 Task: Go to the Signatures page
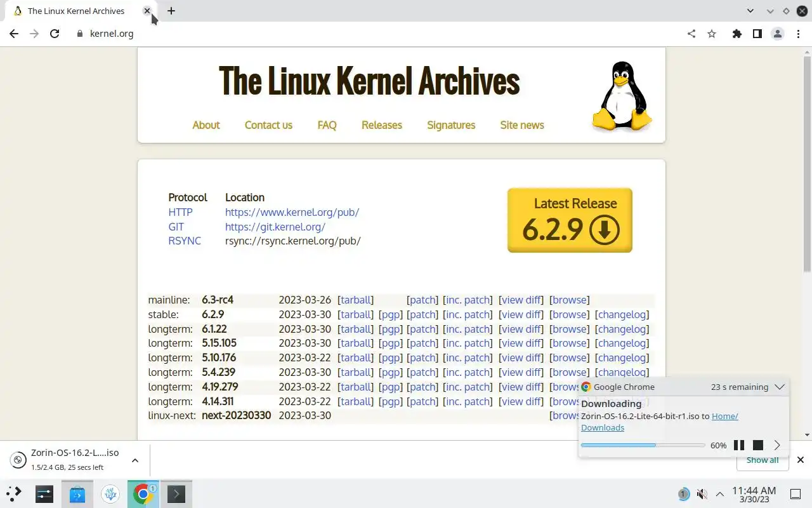451,125
